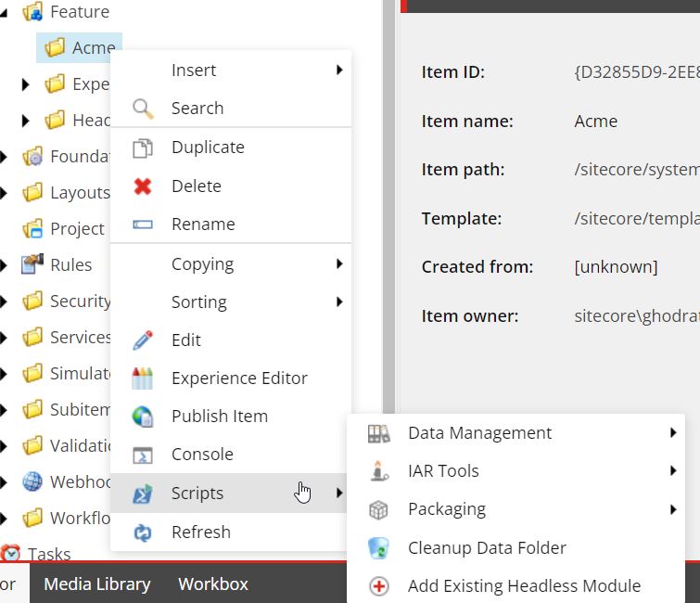
Task: Expand the Data Management submenu arrow
Action: pyautogui.click(x=673, y=432)
